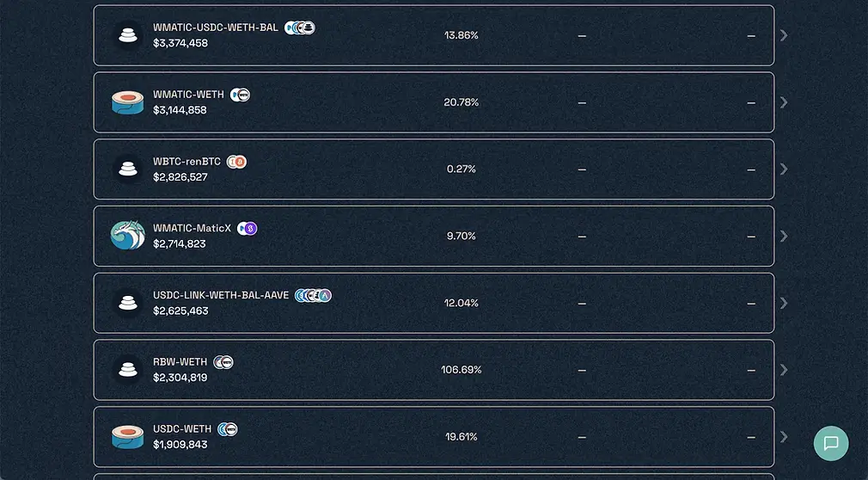Expand the WMATIC-WETH row chevron

[783, 102]
